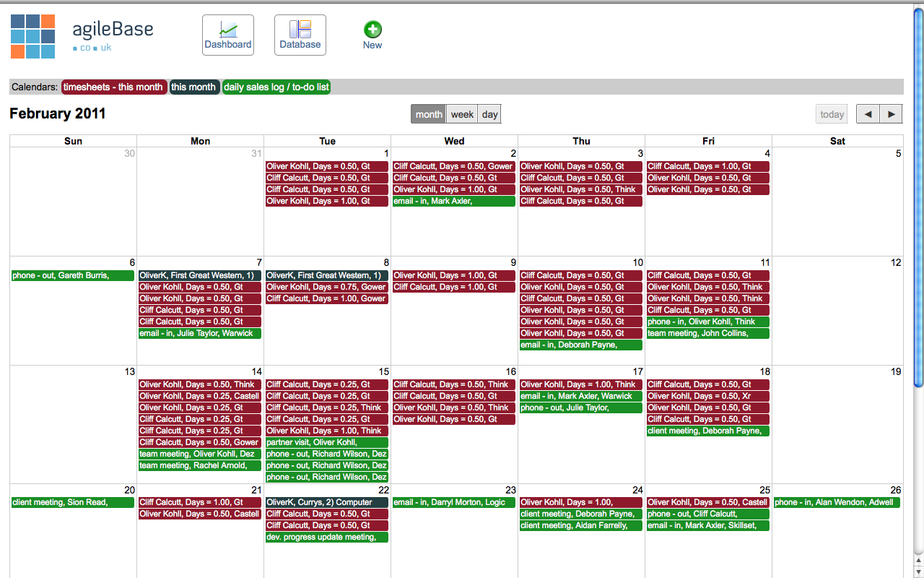
Task: Switch to week view
Action: click(462, 114)
